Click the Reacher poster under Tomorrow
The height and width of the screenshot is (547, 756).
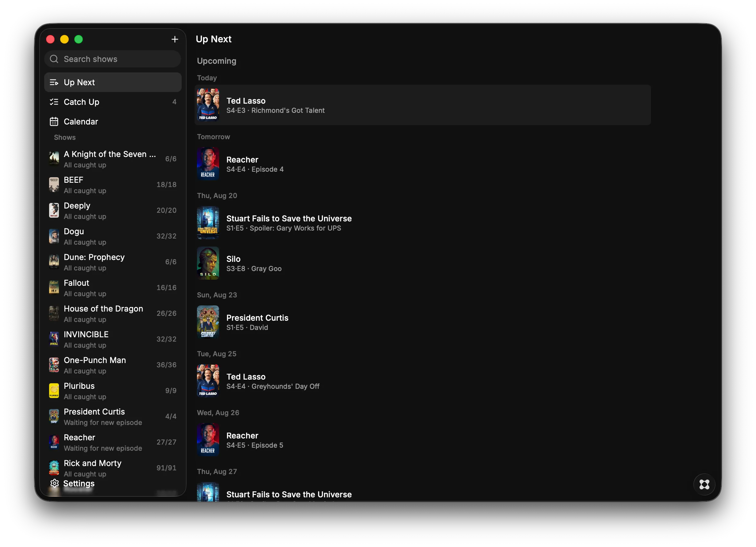(x=208, y=164)
